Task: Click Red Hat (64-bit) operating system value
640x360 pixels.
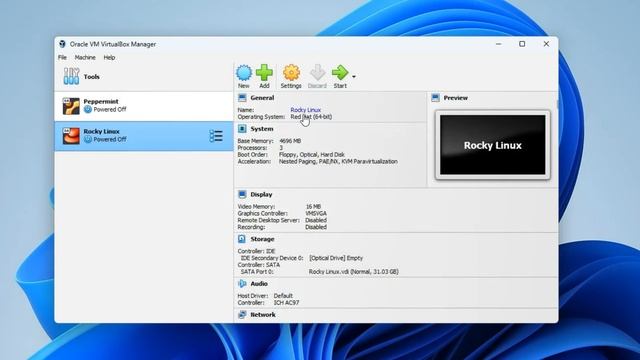Action: pyautogui.click(x=311, y=117)
